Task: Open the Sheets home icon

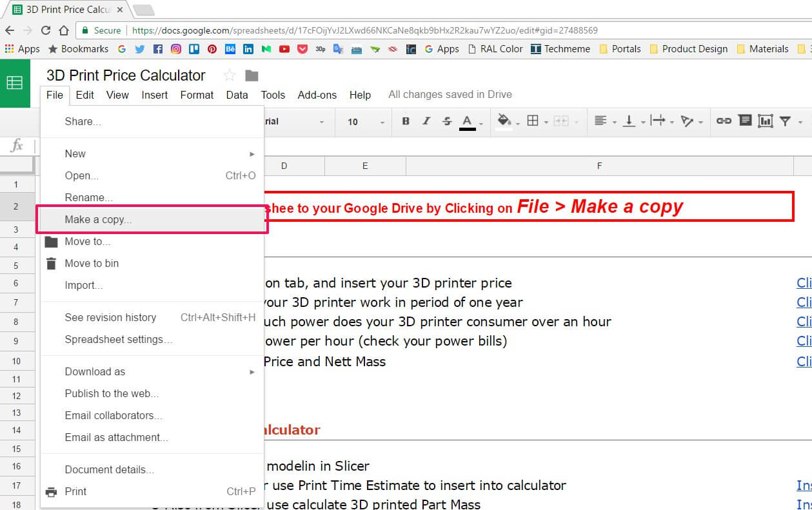Action: (x=15, y=83)
